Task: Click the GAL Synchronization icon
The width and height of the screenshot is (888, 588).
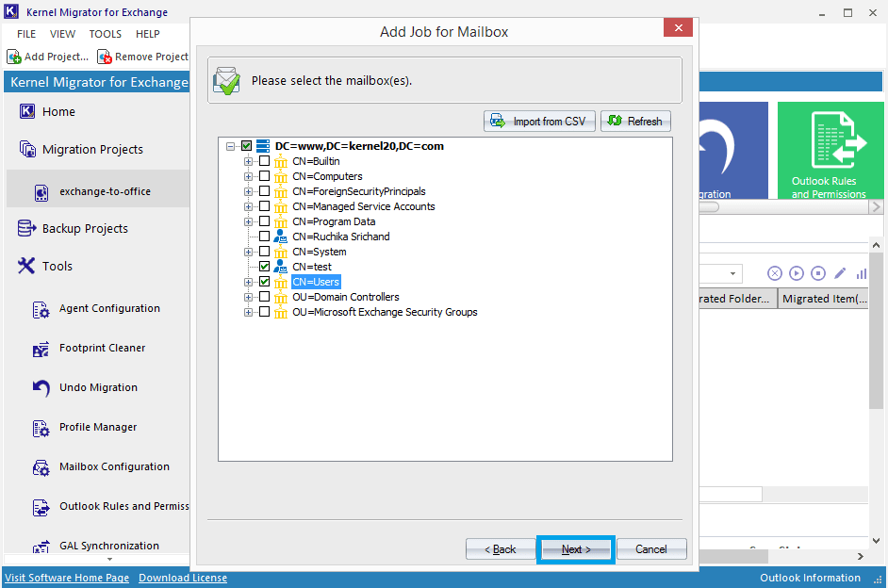Action: tap(41, 547)
